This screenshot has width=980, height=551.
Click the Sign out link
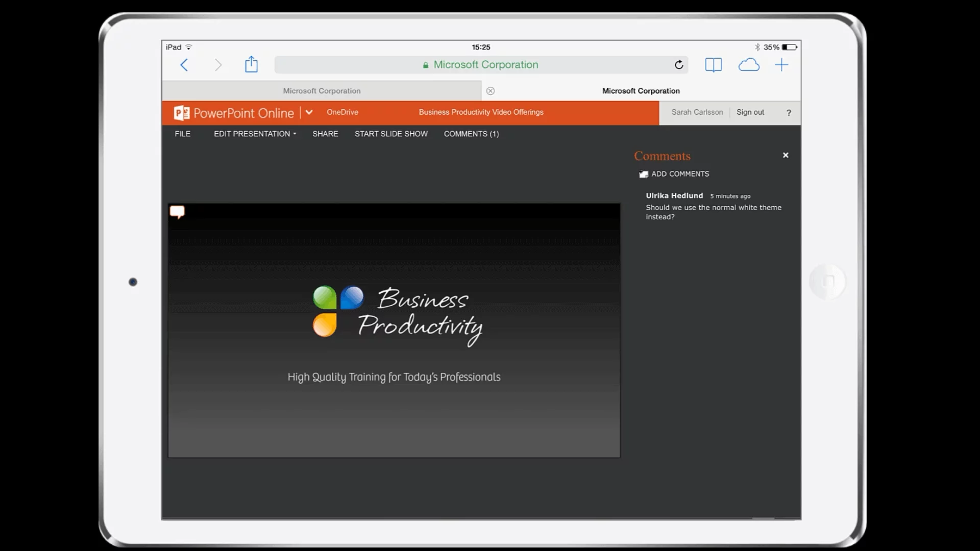click(750, 112)
